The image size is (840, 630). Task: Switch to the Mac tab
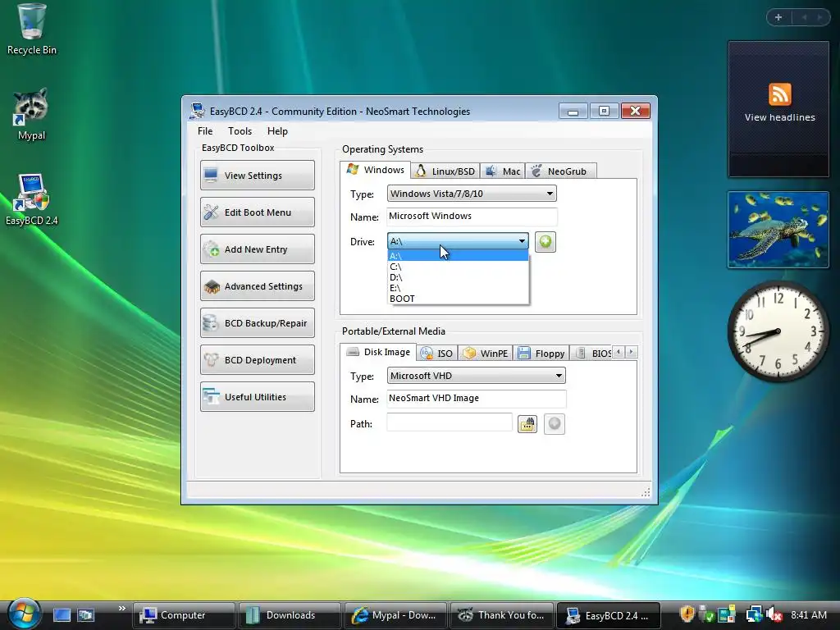pyautogui.click(x=503, y=171)
